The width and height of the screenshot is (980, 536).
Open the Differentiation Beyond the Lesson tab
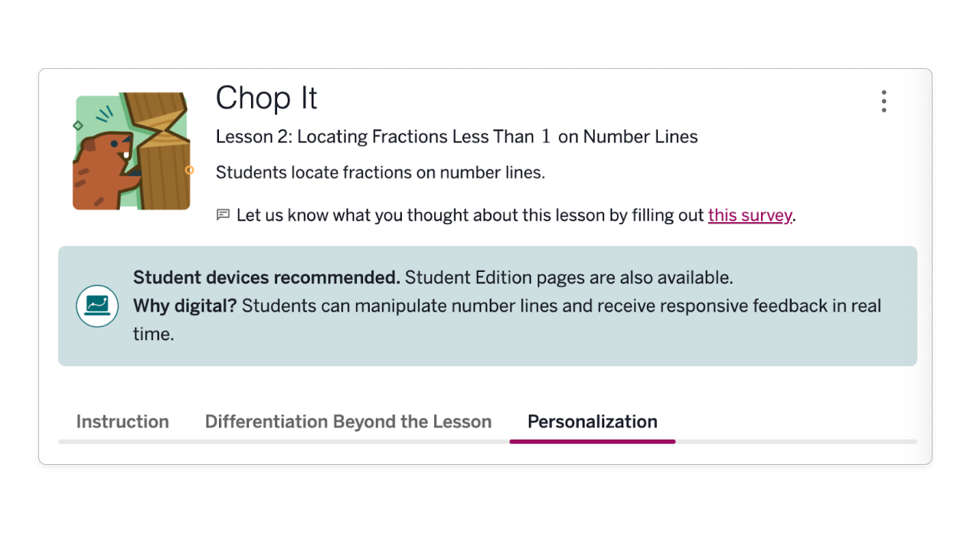[x=348, y=421]
